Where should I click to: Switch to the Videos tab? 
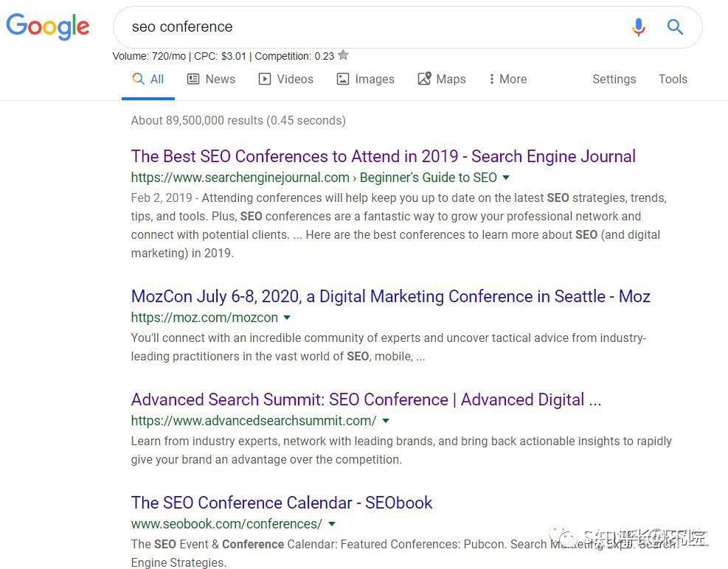(x=285, y=79)
